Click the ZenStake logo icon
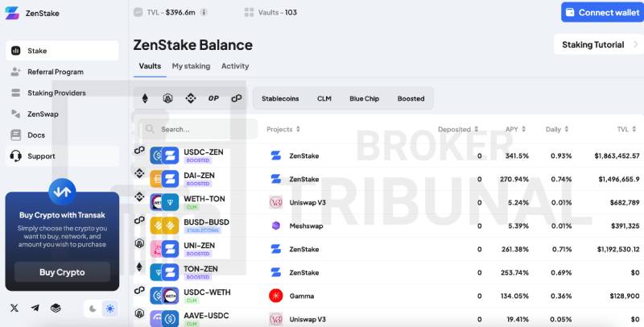This screenshot has width=644, height=327. pyautogui.click(x=12, y=13)
